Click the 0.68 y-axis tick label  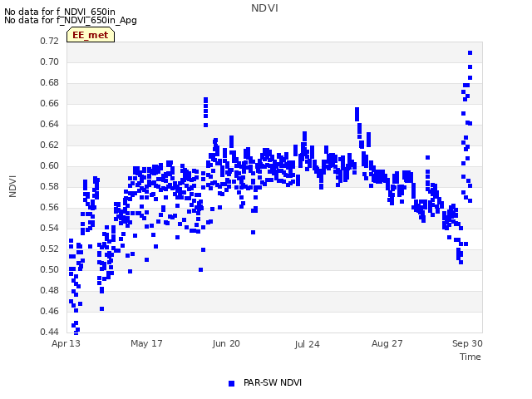pyautogui.click(x=50, y=82)
